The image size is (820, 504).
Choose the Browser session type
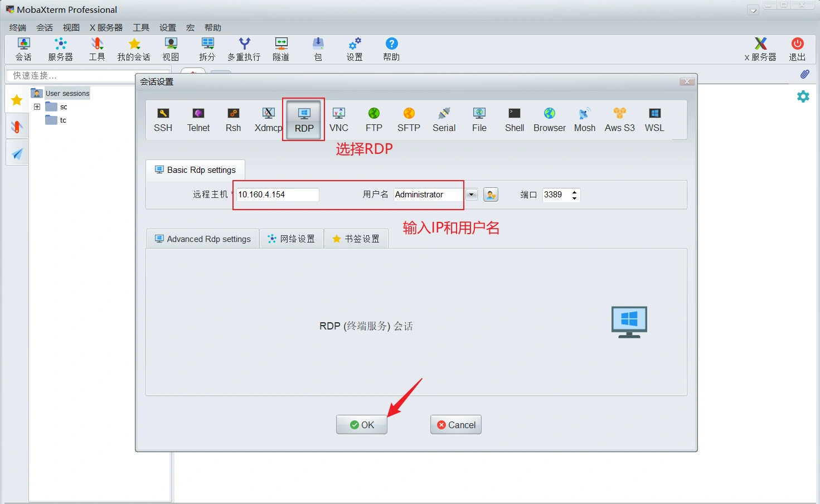point(550,120)
